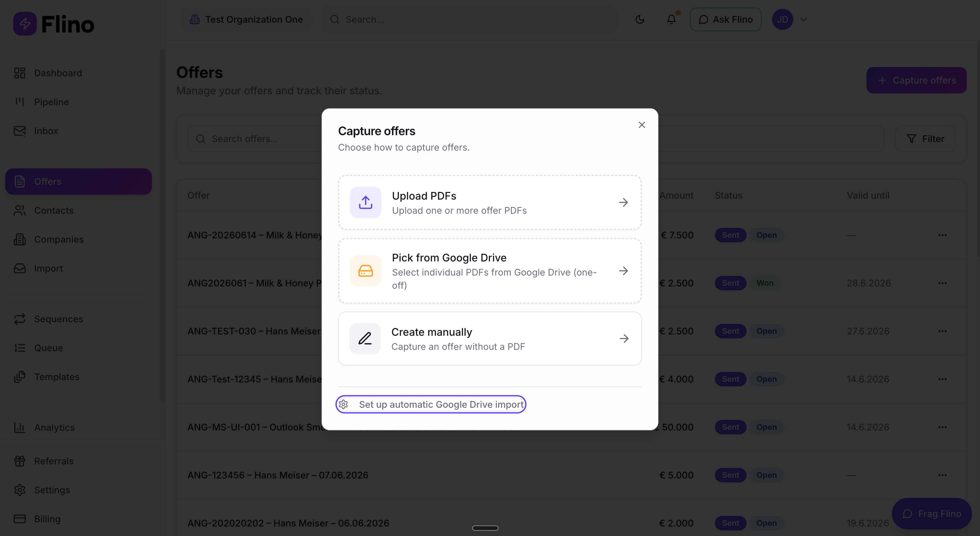Click the arrow on Upload PDFs card
The width and height of the screenshot is (980, 536).
pyautogui.click(x=623, y=202)
